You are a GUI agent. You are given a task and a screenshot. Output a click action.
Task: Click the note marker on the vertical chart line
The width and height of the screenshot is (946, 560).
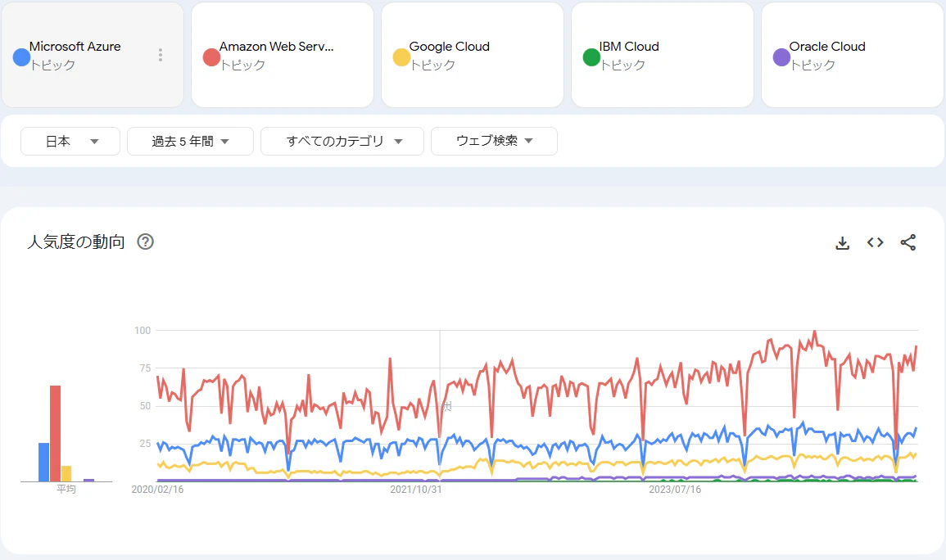447,406
